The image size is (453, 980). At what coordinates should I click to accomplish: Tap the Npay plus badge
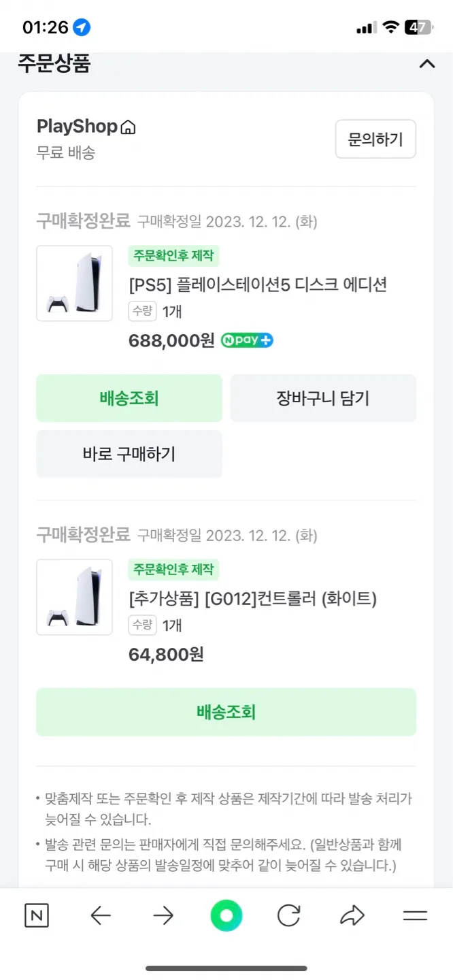pos(247,340)
